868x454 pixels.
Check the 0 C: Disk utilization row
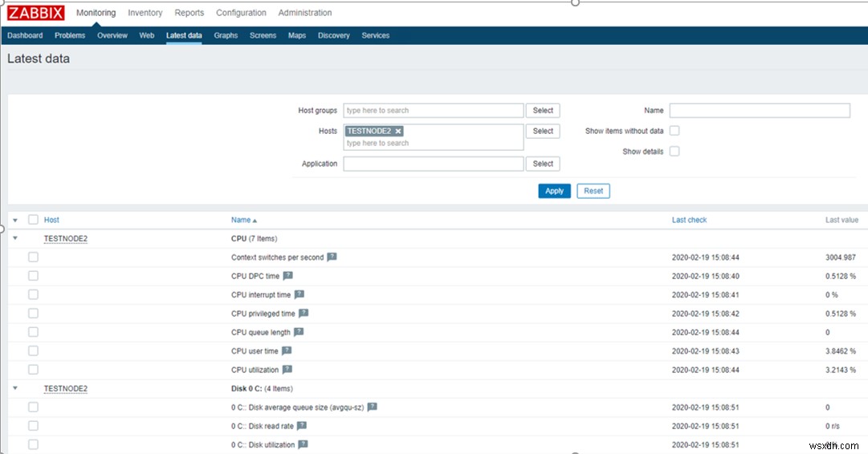click(x=33, y=444)
